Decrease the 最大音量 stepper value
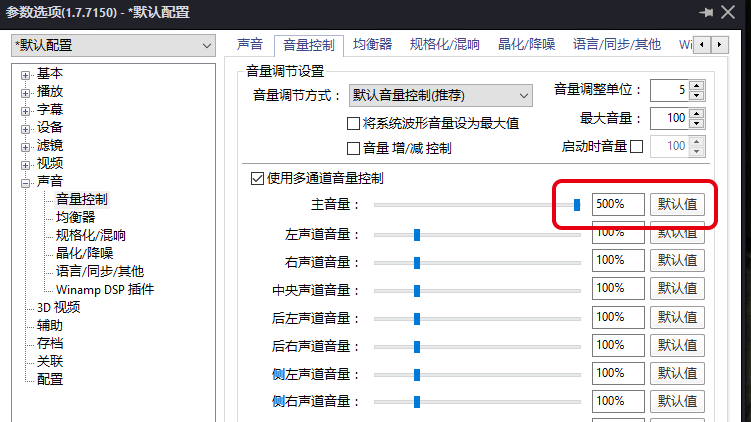The image size is (751, 422). click(697, 123)
